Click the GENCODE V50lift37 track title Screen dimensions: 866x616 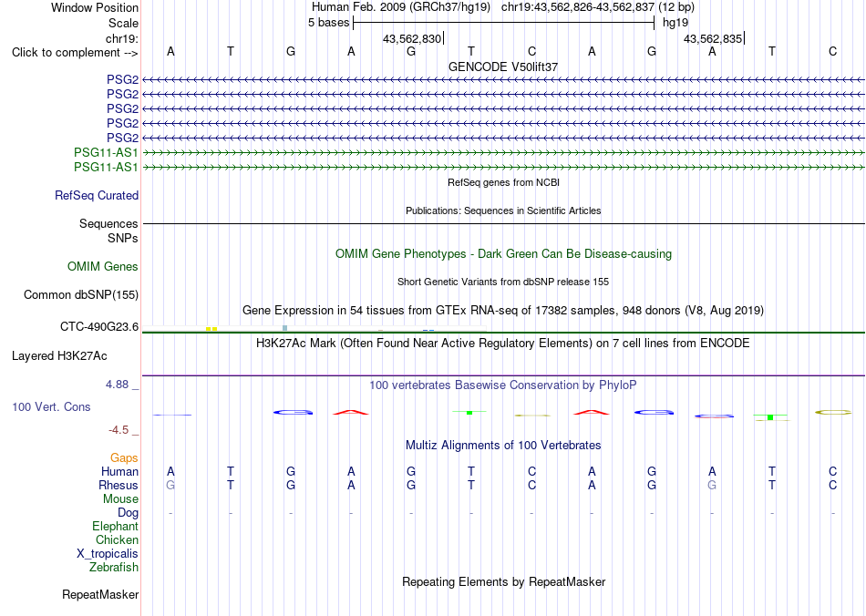pos(503,67)
